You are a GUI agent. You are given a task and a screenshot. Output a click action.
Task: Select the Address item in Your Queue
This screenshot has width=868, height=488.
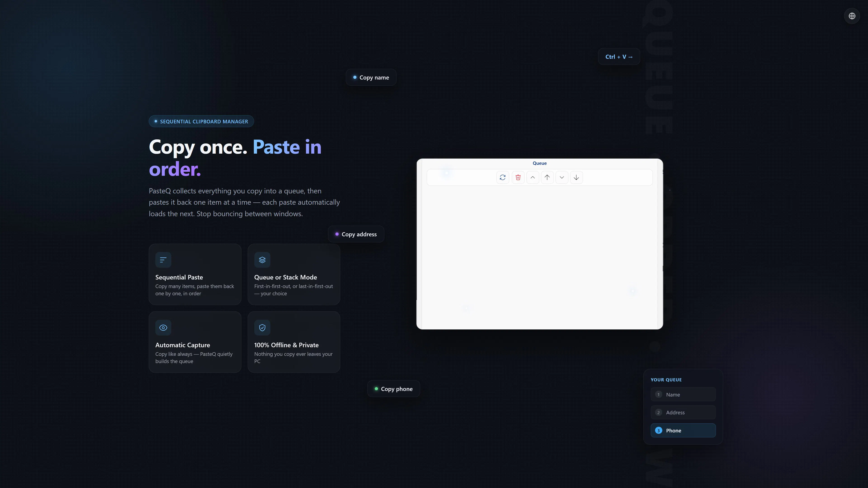(683, 412)
